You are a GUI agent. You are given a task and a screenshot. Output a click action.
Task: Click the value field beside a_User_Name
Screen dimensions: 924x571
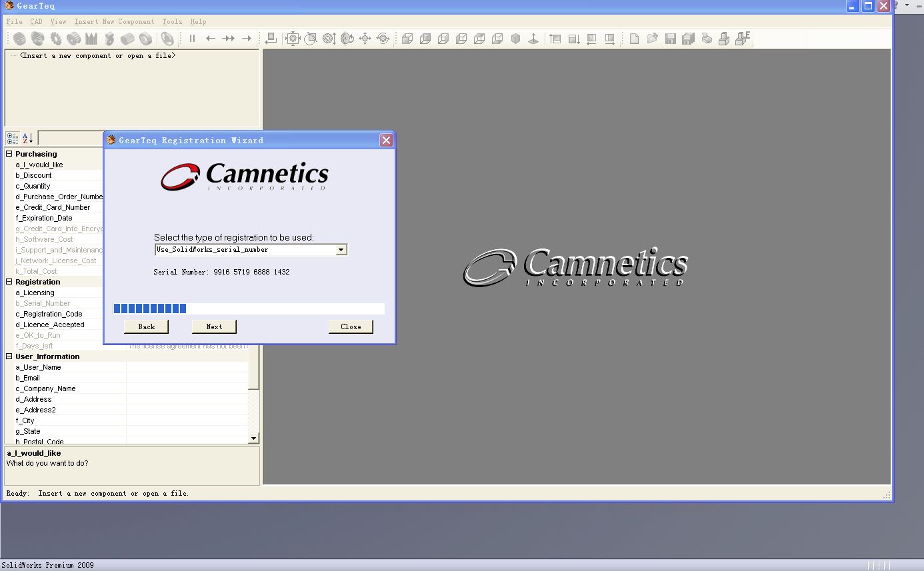(187, 367)
